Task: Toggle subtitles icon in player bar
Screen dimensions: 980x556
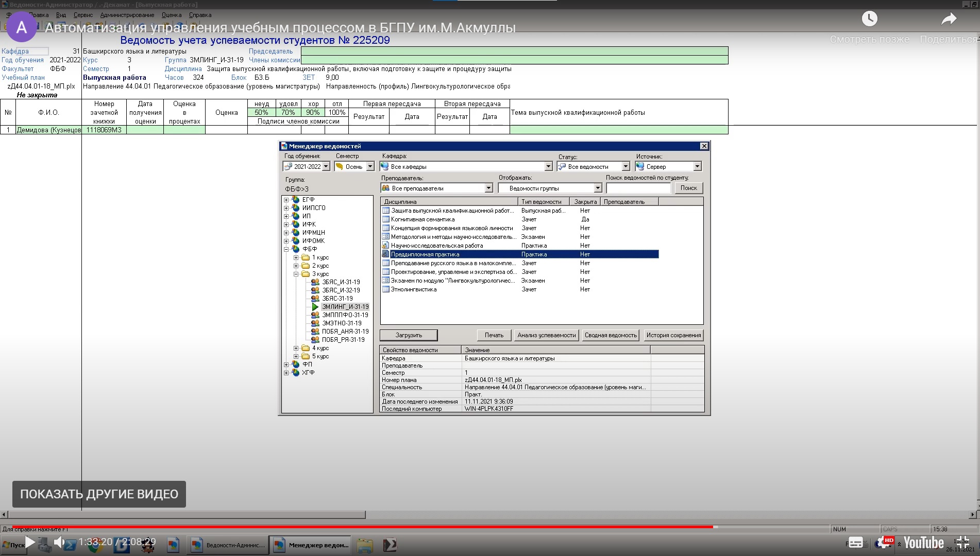Action: pyautogui.click(x=855, y=543)
